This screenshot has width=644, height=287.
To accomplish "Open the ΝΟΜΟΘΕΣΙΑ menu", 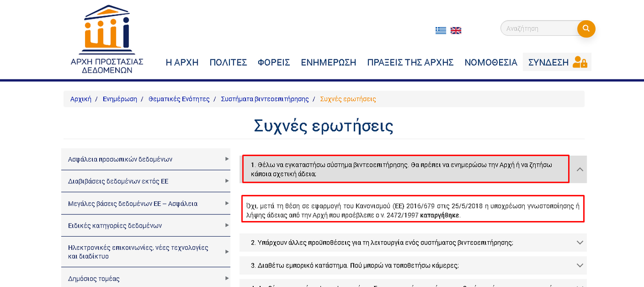I will (x=491, y=62).
